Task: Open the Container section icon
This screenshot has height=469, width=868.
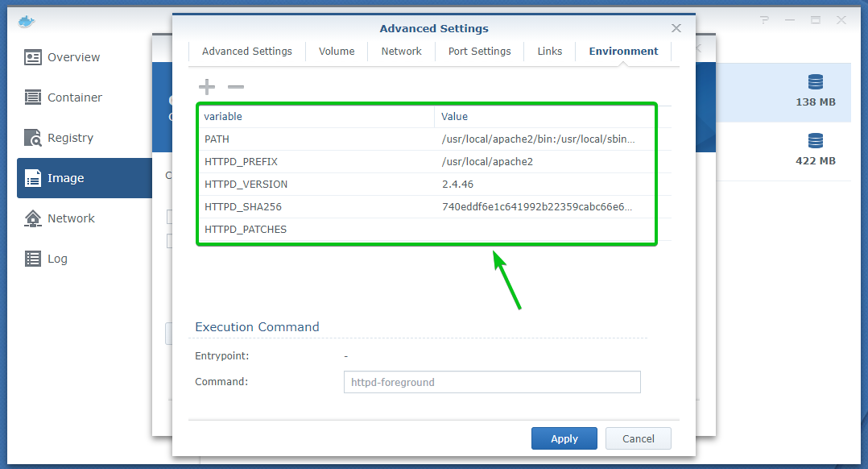Action: coord(33,98)
